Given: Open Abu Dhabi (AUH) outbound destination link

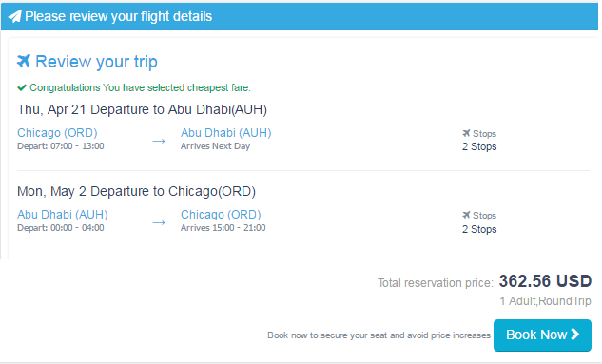Looking at the screenshot, I should (x=226, y=133).
